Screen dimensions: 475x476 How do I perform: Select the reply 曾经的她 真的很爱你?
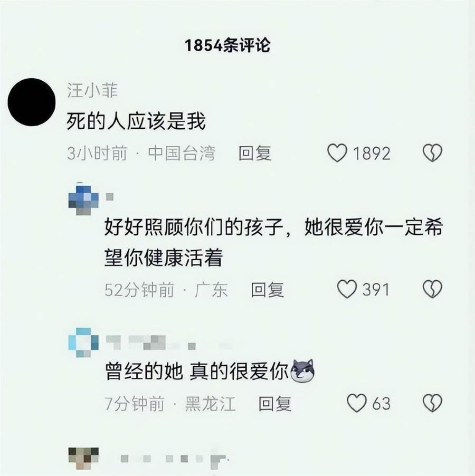pyautogui.click(x=197, y=372)
